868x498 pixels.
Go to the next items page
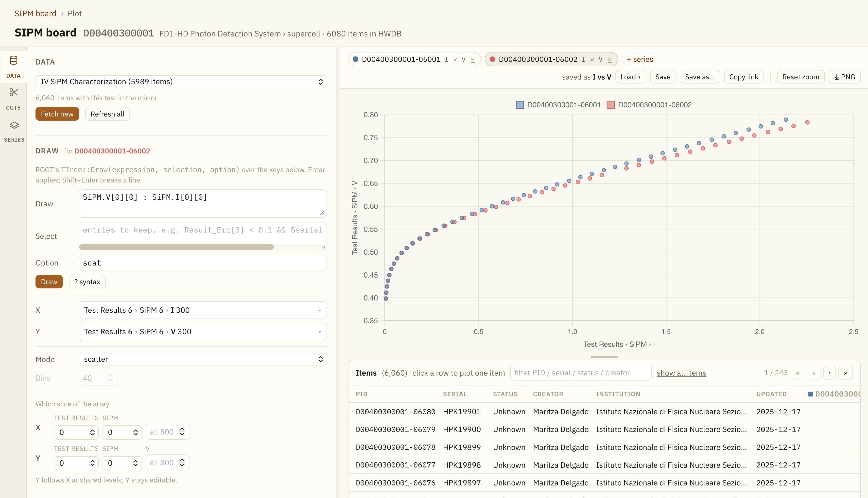pyautogui.click(x=829, y=373)
